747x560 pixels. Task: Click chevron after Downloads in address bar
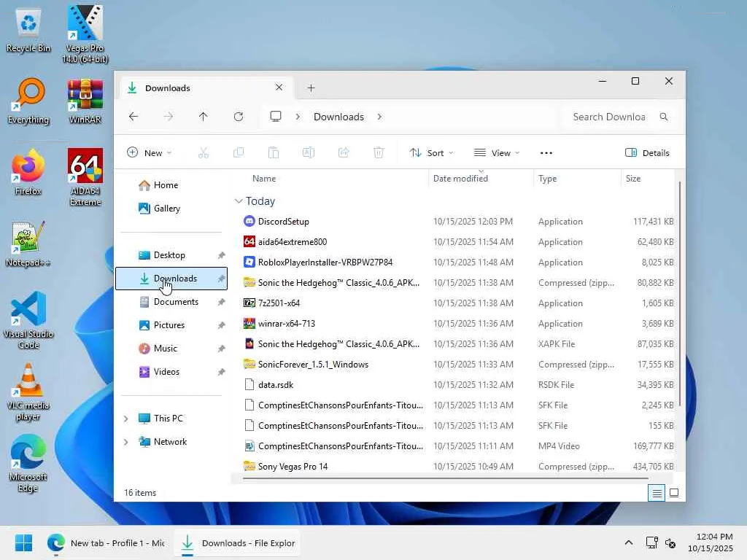click(x=379, y=117)
